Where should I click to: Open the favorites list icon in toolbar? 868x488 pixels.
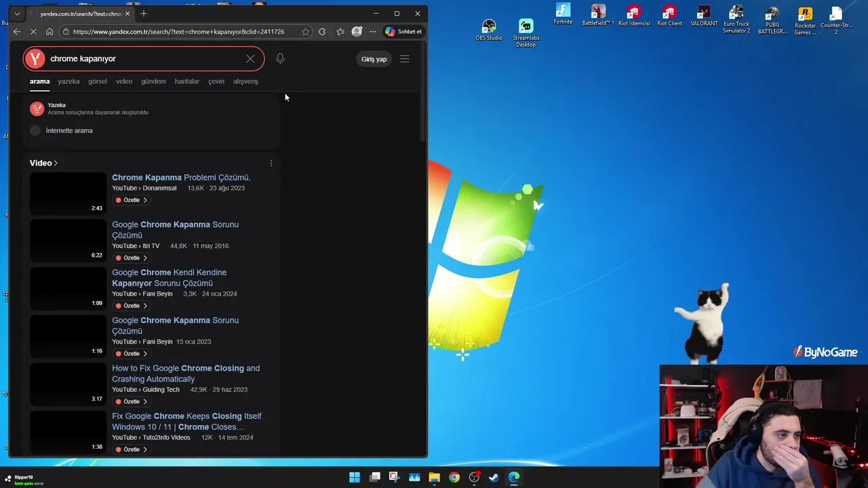pyautogui.click(x=340, y=31)
